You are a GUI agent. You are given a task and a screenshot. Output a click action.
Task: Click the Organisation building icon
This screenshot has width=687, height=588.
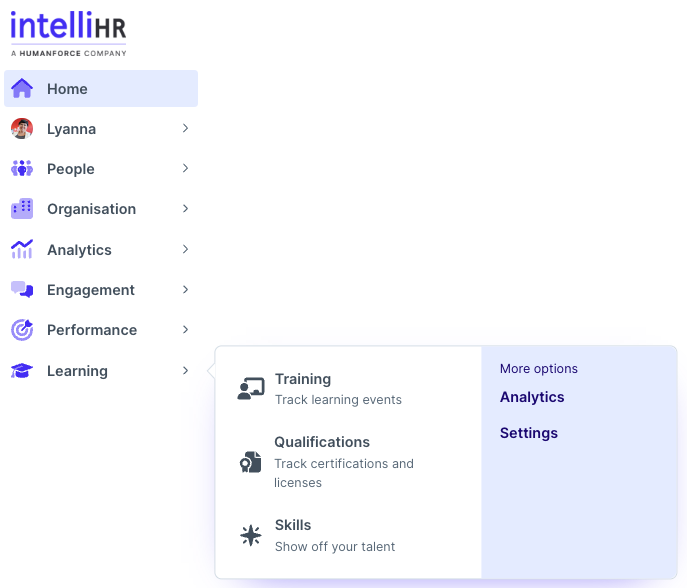tap(22, 209)
